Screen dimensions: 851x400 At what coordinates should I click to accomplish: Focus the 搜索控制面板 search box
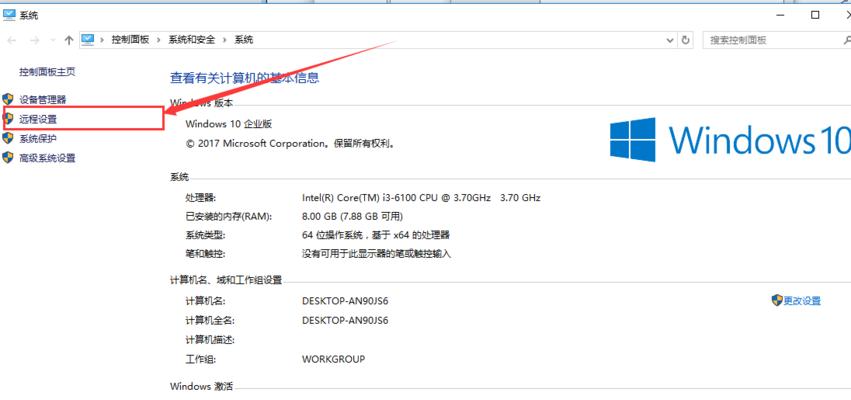coord(775,40)
